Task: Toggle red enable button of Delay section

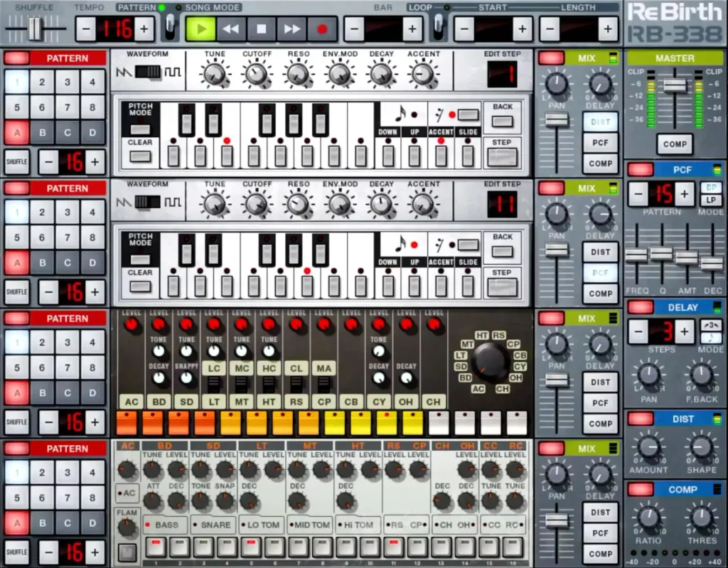Action: point(641,307)
